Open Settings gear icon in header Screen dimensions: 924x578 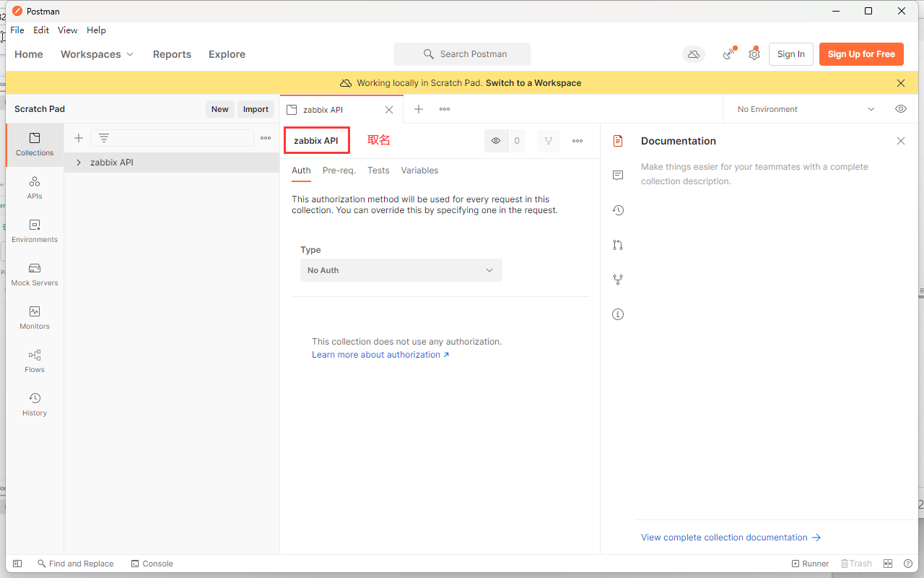pyautogui.click(x=754, y=54)
